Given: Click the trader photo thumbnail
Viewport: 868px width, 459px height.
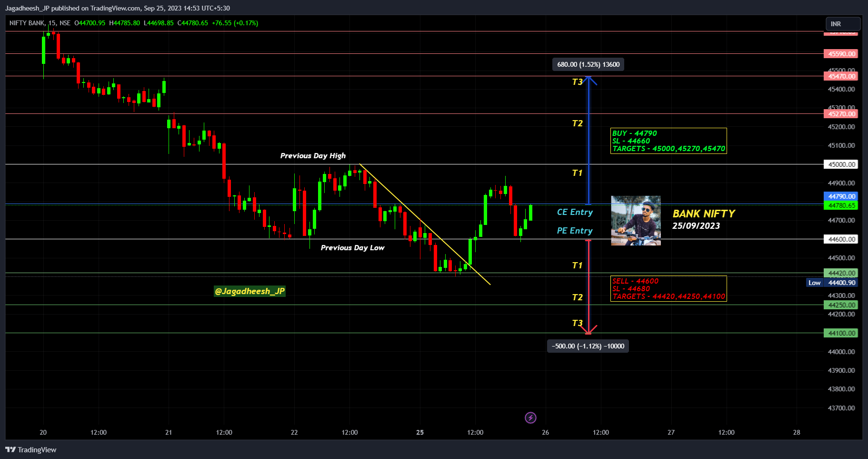Looking at the screenshot, I should pyautogui.click(x=636, y=221).
